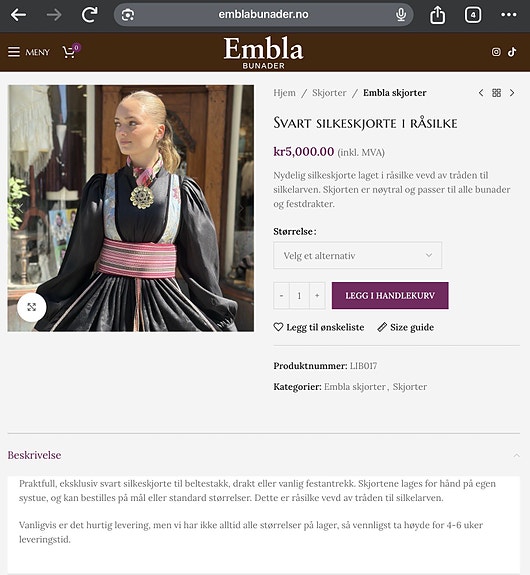Screen dimensions: 530x575
Task: Open the MENY hamburger menu
Action: coord(29,52)
